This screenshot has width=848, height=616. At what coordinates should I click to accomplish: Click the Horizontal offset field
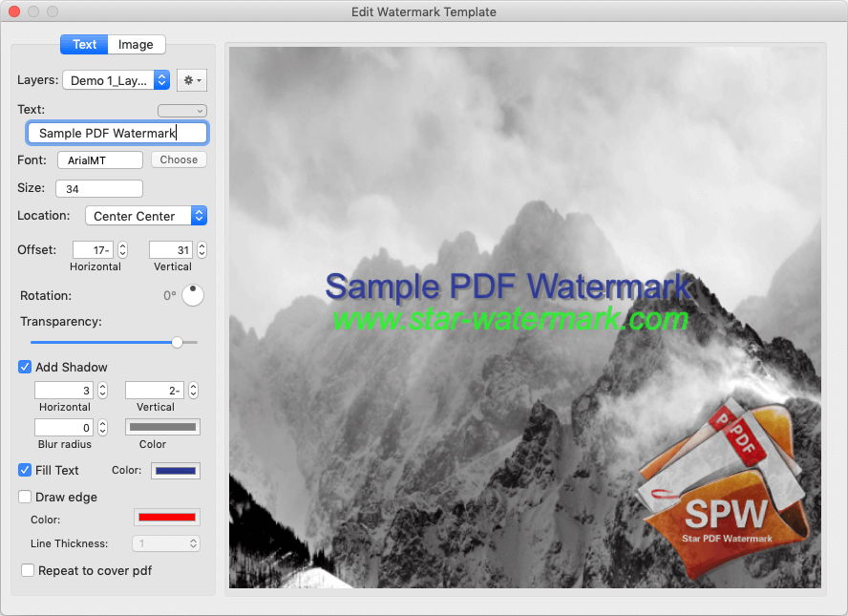point(93,250)
